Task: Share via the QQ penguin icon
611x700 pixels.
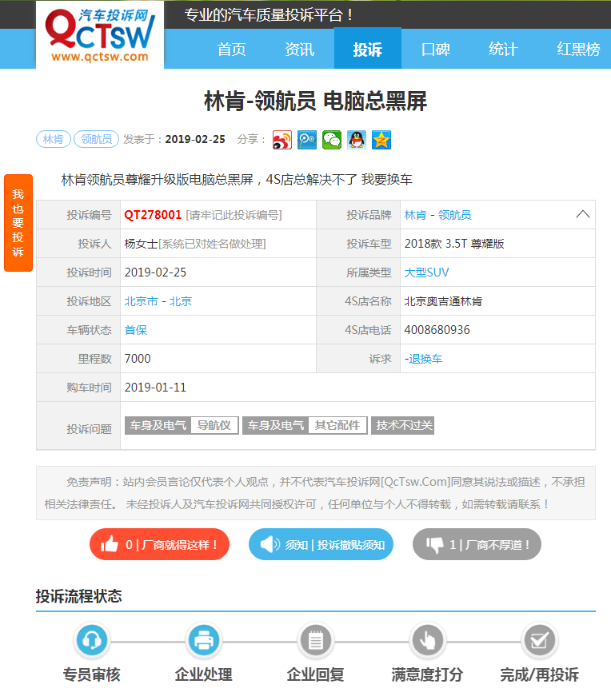Action: point(357,140)
